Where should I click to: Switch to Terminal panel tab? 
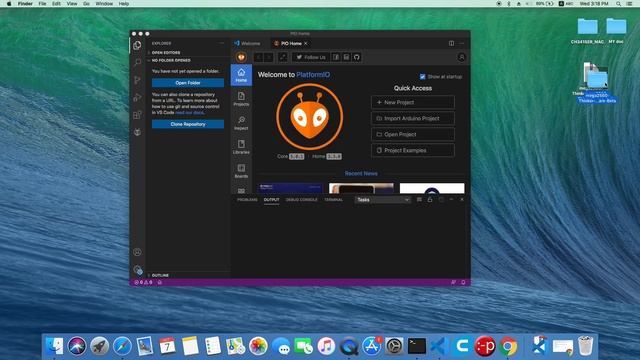tap(333, 200)
